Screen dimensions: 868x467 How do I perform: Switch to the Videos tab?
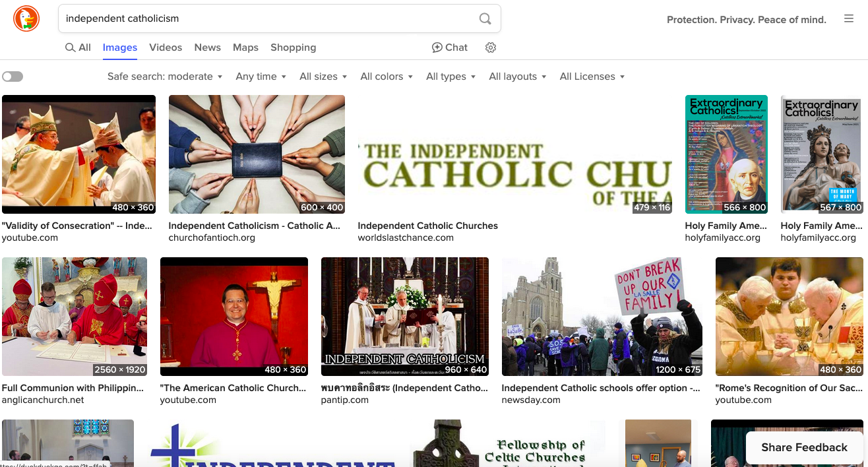[166, 47]
